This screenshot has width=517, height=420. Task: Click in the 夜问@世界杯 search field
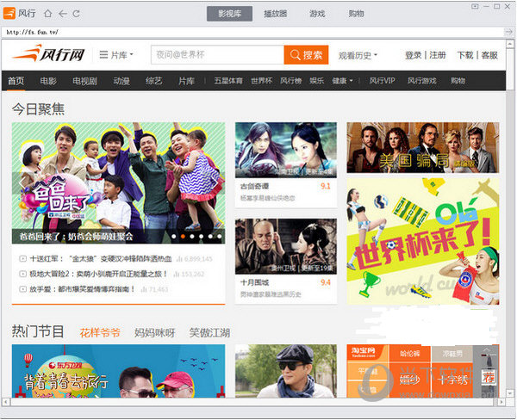(x=217, y=55)
